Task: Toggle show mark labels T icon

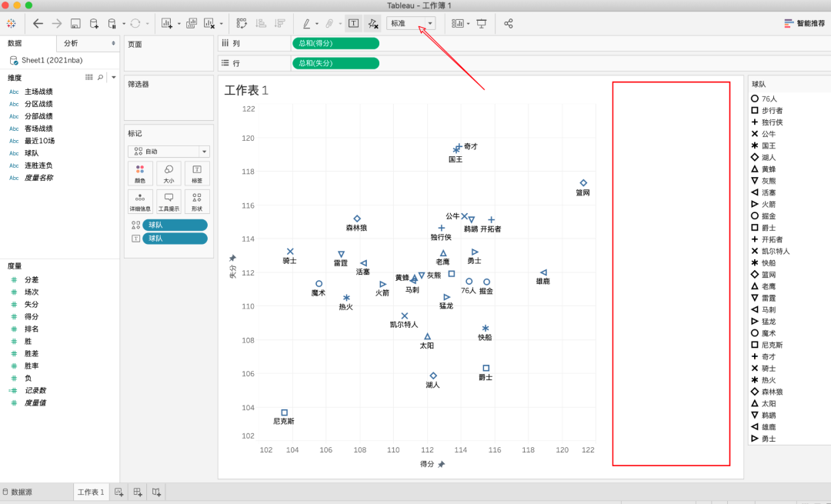Action: tap(353, 23)
